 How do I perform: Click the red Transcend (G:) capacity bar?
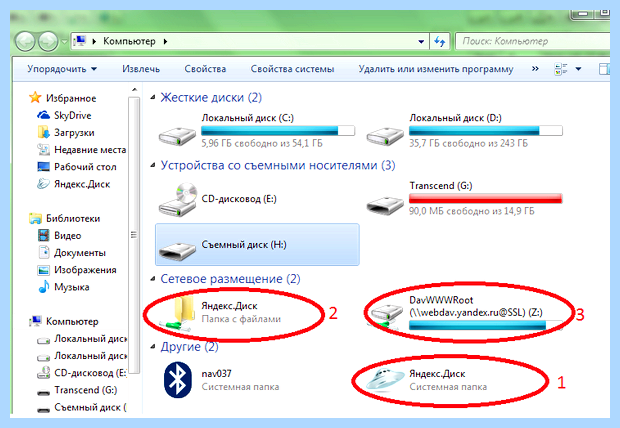pyautogui.click(x=486, y=198)
